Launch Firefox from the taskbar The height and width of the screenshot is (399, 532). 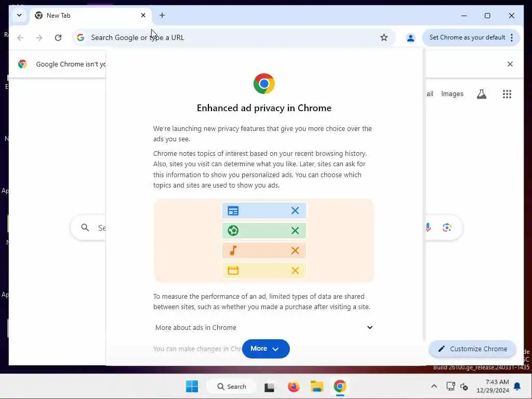click(x=294, y=387)
